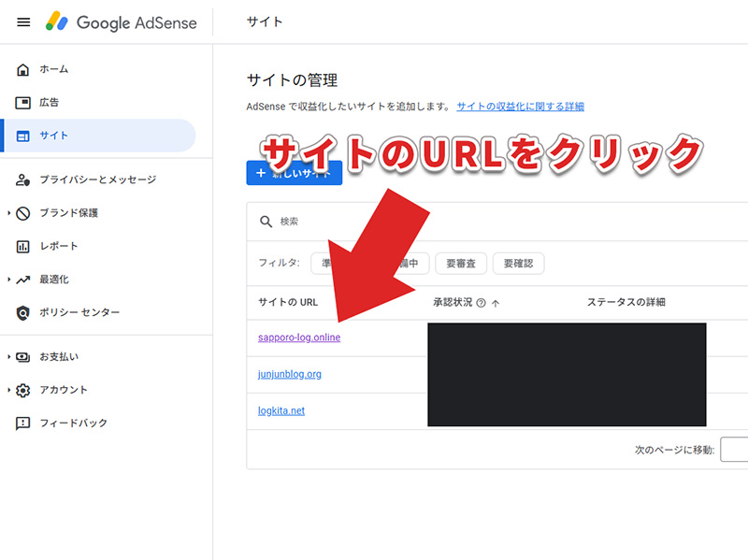This screenshot has width=748, height=560.
Task: Click the ブランド保護 block icon
Action: [x=22, y=213]
